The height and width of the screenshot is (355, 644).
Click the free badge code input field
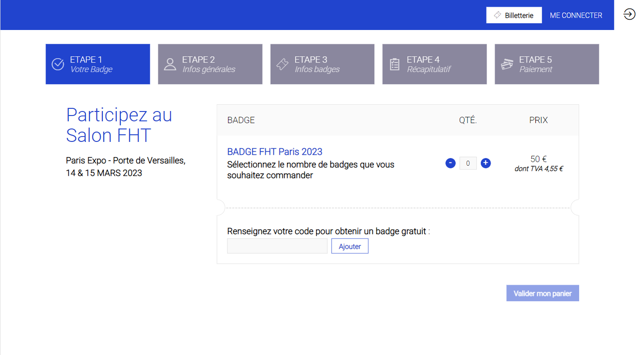click(277, 246)
